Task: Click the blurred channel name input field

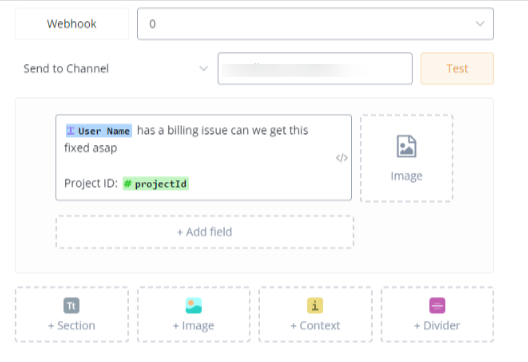Action: (x=315, y=68)
